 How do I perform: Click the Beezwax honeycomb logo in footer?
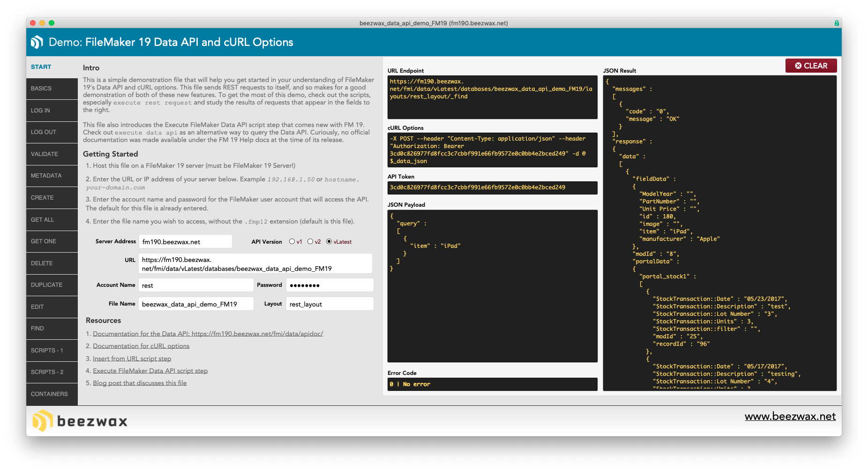[42, 420]
